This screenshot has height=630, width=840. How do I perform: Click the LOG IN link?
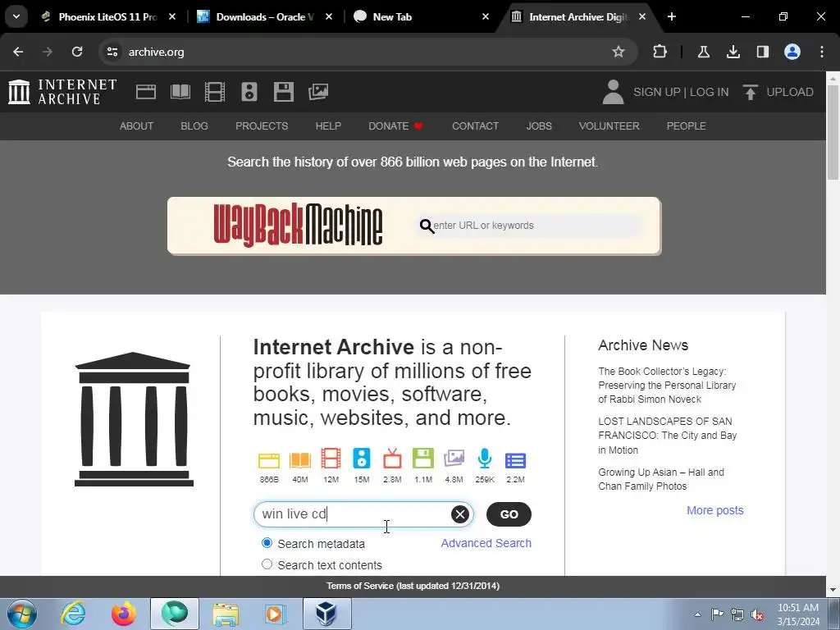coord(710,92)
